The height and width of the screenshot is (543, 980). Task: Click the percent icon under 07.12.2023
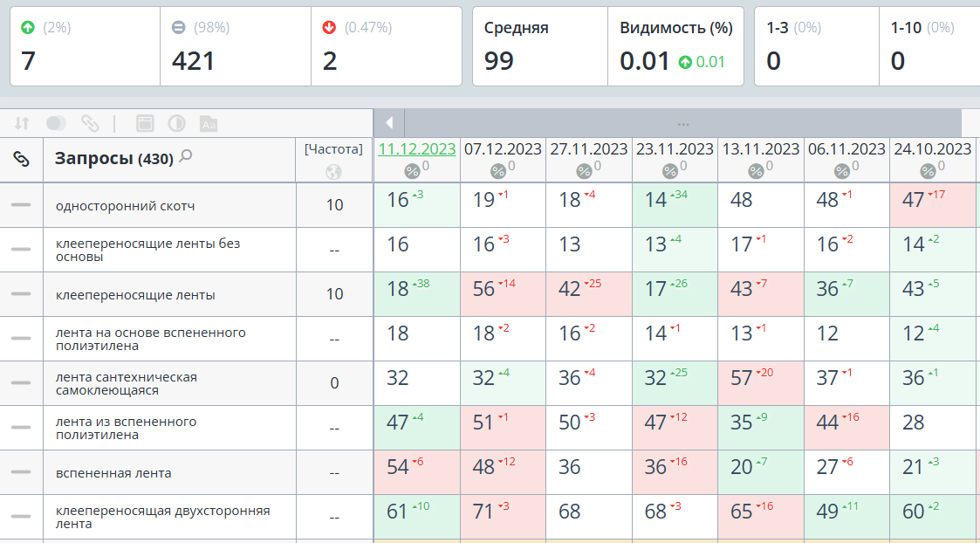click(x=498, y=170)
